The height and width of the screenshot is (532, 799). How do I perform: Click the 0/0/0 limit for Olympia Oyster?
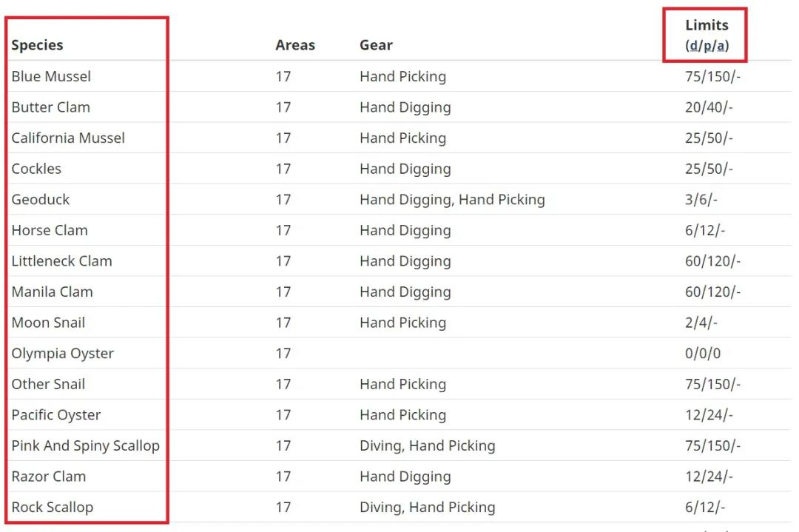pos(703,353)
